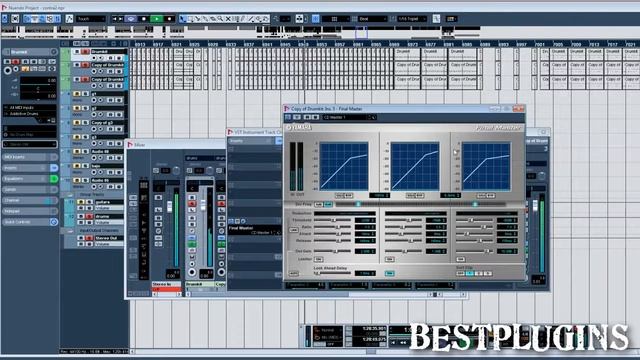The height and width of the screenshot is (360, 640).
Task: Click the high Div Freq crossover handle
Action: (x=475, y=204)
